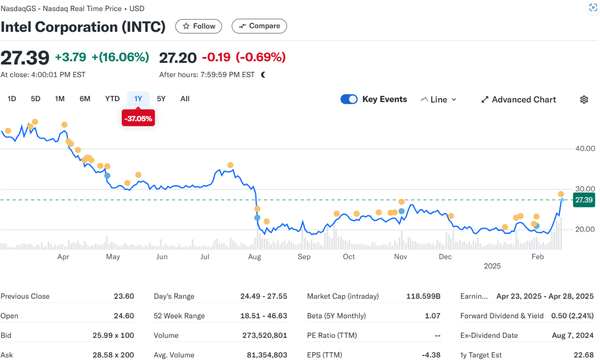Switch chart to 5Y range
Viewport: 600px width, 361px height.
click(x=161, y=99)
